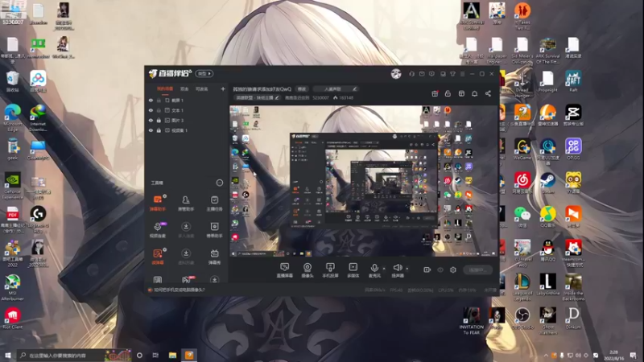
Task: Unlock the 图片 3 source
Action: [x=159, y=120]
